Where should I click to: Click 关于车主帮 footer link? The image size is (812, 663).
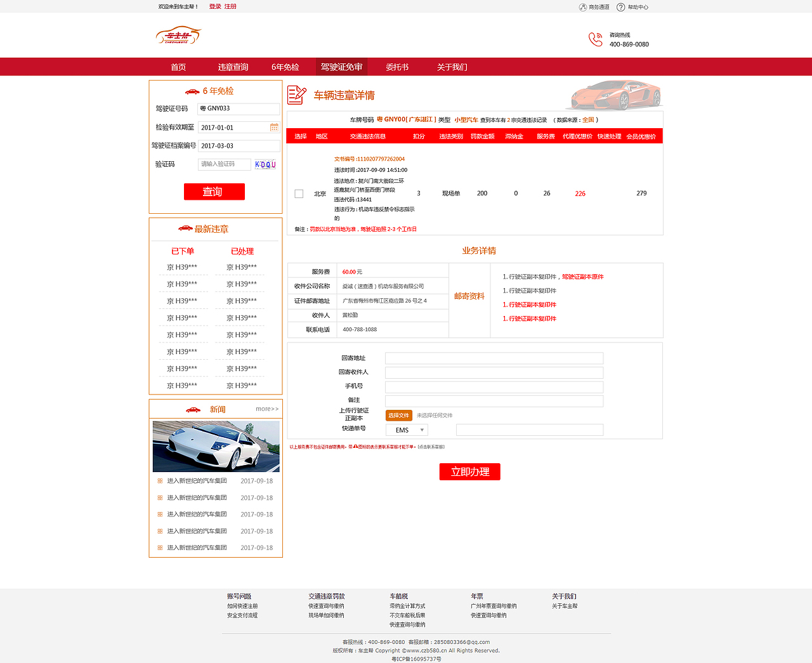coord(565,607)
